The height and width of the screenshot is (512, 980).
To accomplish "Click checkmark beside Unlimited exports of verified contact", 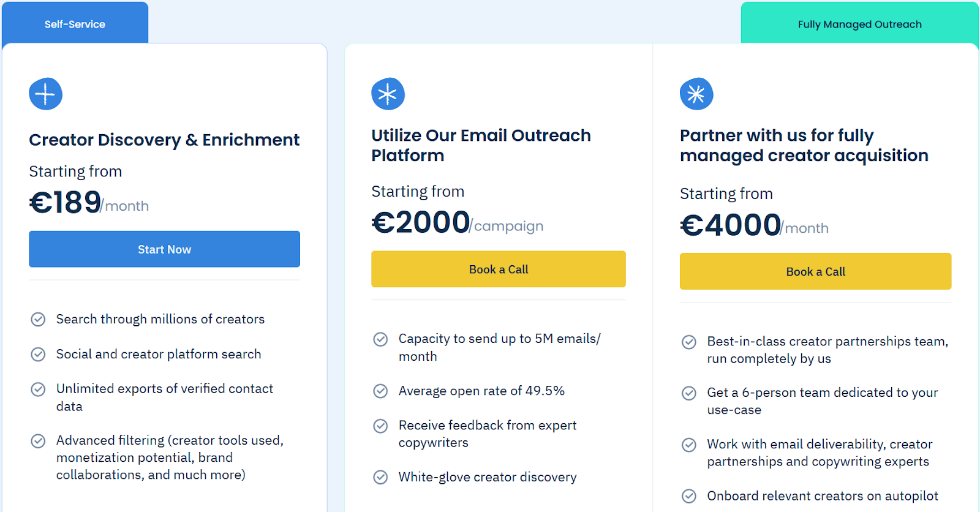I will click(38, 389).
